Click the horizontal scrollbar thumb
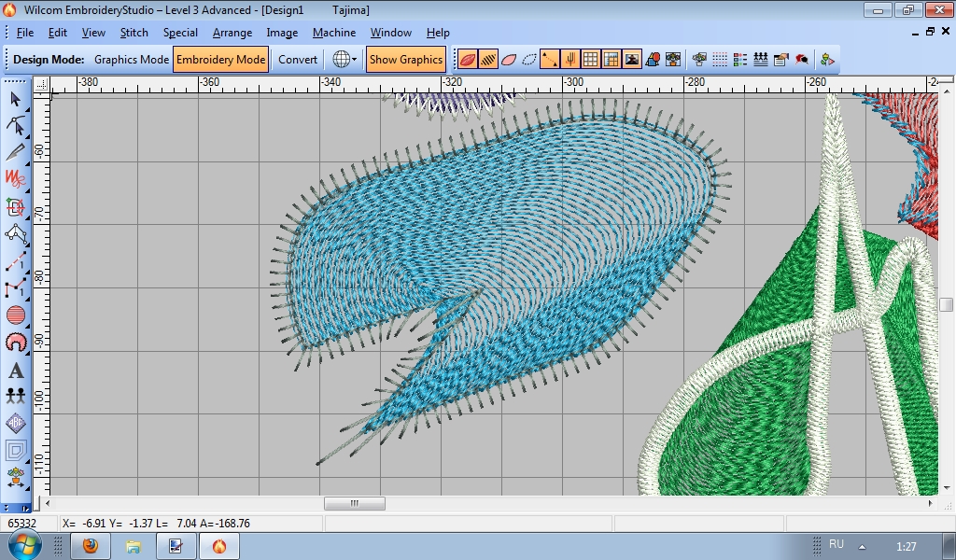This screenshot has width=956, height=560. click(354, 503)
